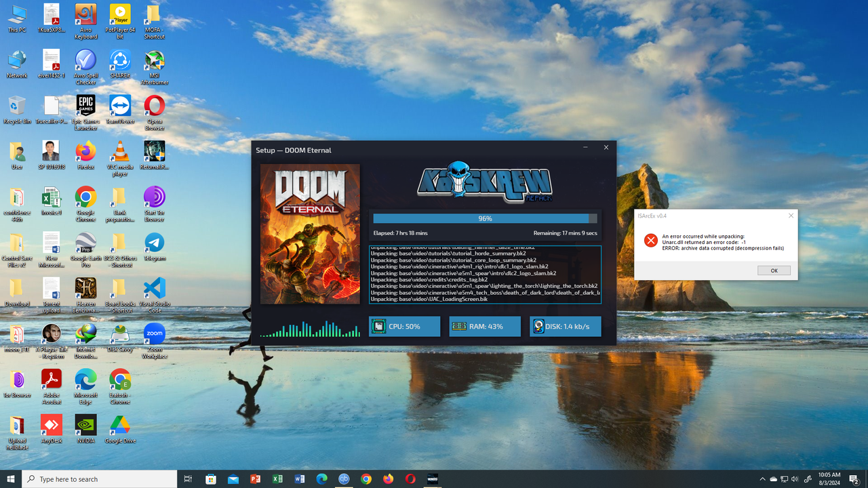Image resolution: width=868 pixels, height=488 pixels.
Task: Click the red error icon in ISArcEx dialog
Action: pos(650,241)
